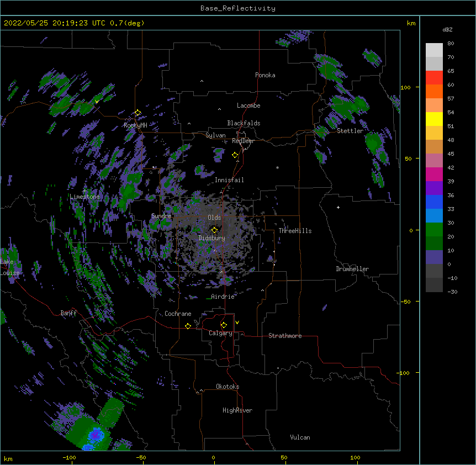Screen dimensions: 476x465
Task: Click the white plus marker north of Drumheller
Action: (x=338, y=207)
